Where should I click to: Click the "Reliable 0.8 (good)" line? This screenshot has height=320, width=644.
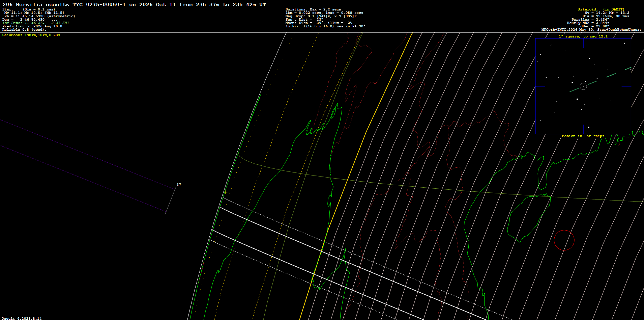(x=24, y=30)
